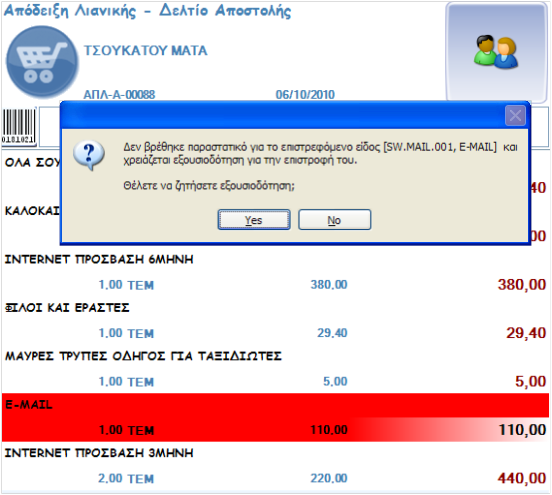This screenshot has height=495, width=552.
Task: Select the partially hidden ΟΛΑ ΣΟΥ item
Action: tap(32, 163)
